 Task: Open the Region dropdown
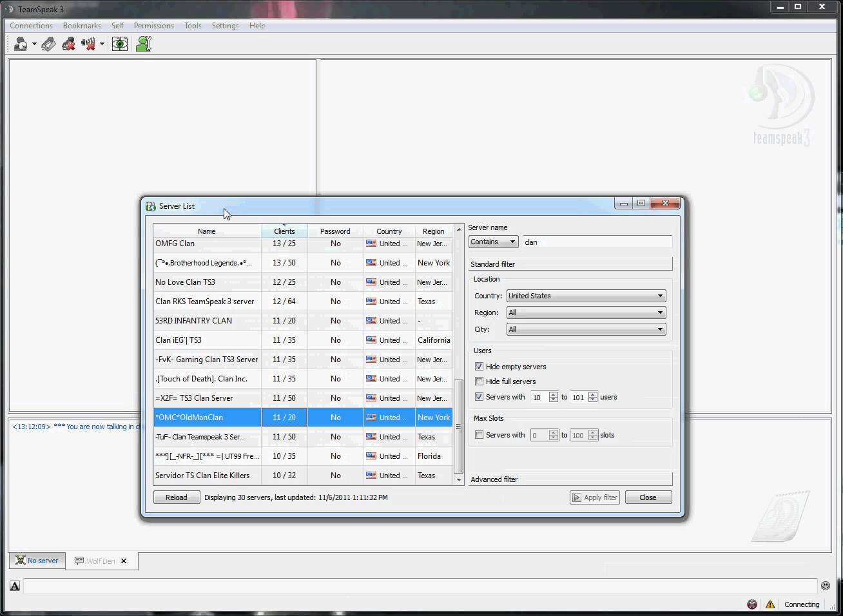[586, 313]
